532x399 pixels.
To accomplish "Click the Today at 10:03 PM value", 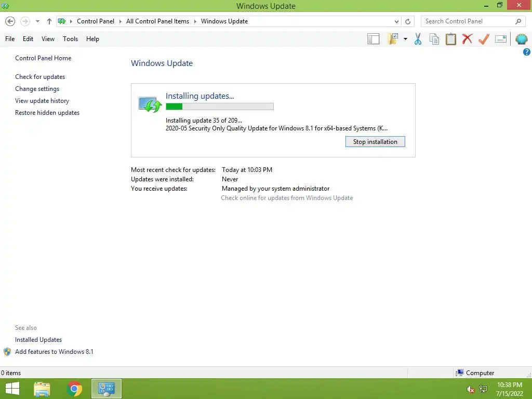I will click(247, 170).
